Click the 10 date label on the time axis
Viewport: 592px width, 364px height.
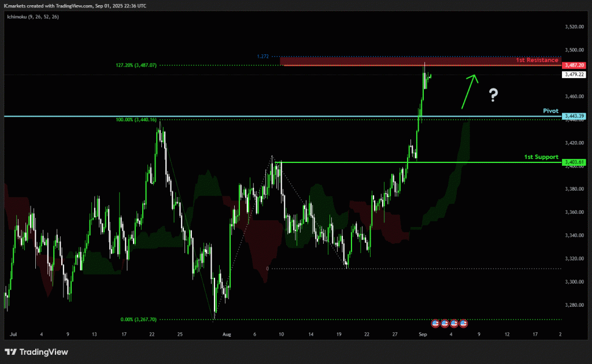(x=282, y=334)
